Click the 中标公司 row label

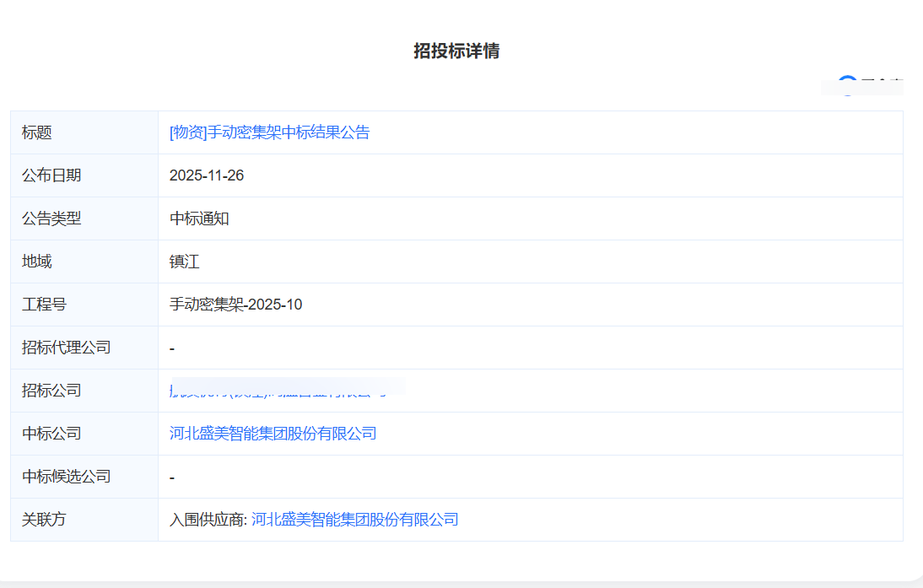click(x=47, y=433)
